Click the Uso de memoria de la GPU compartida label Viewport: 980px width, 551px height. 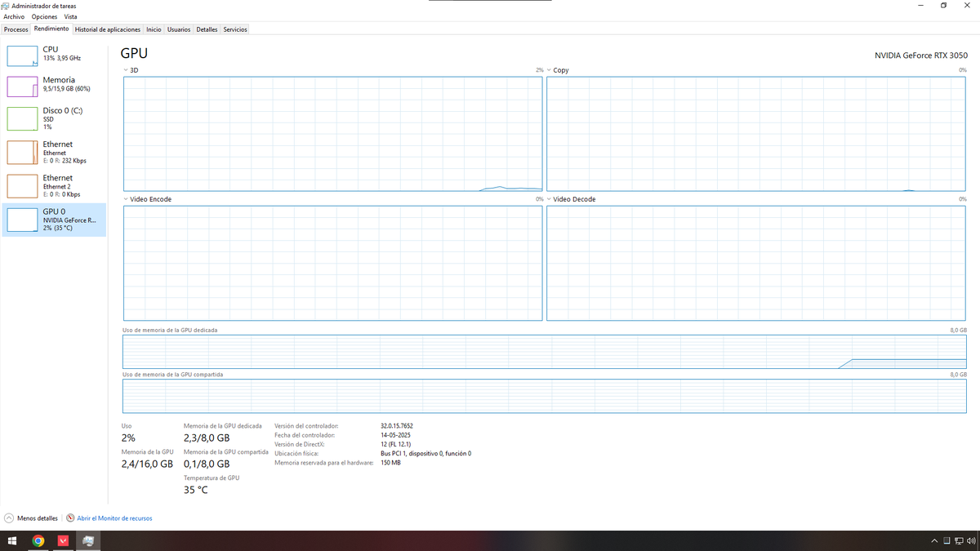(x=172, y=374)
